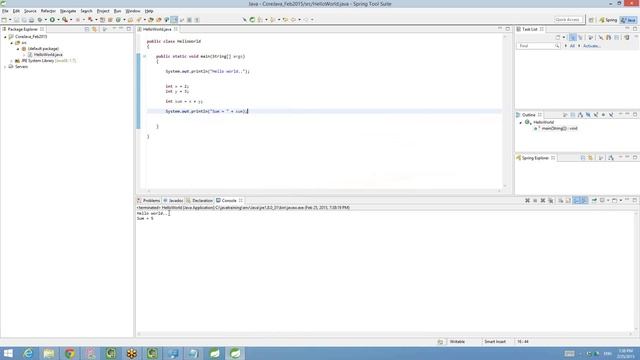Expand the JRE System Library node

tap(11, 60)
